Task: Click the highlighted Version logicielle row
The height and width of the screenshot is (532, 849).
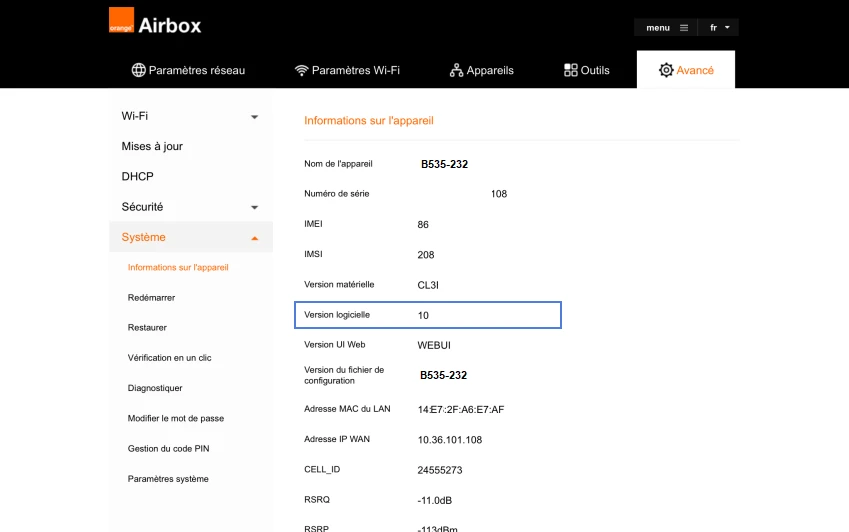Action: (428, 315)
